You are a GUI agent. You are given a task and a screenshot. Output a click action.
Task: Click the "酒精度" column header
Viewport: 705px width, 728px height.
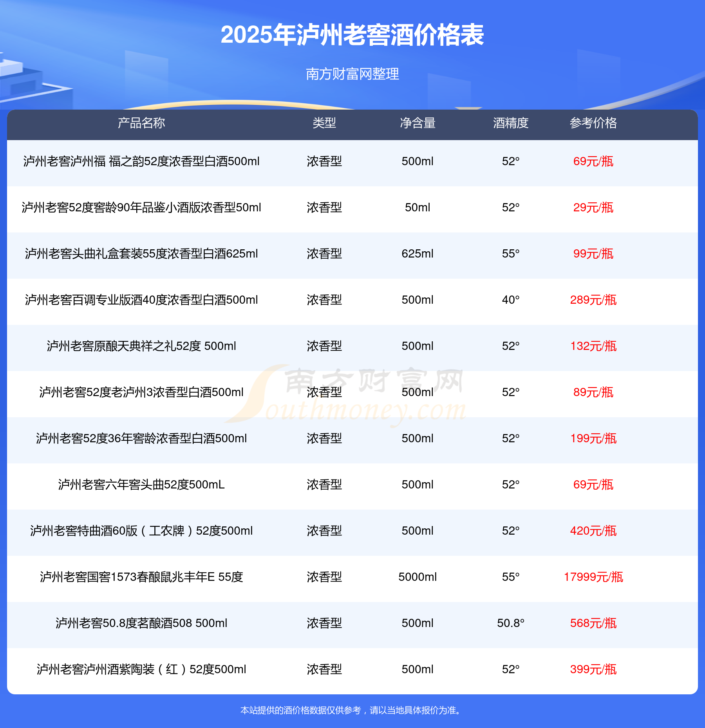pyautogui.click(x=511, y=123)
